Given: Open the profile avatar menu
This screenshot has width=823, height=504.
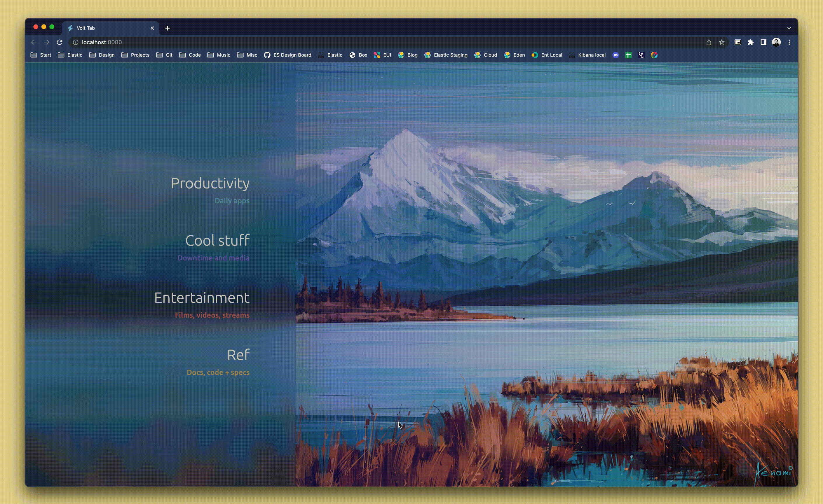Looking at the screenshot, I should 776,42.
